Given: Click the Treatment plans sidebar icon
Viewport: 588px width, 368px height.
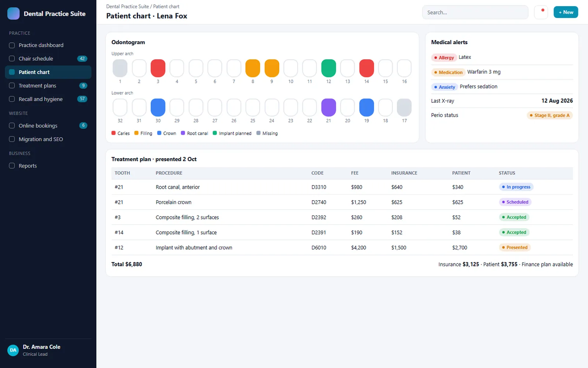Looking at the screenshot, I should click(x=12, y=85).
